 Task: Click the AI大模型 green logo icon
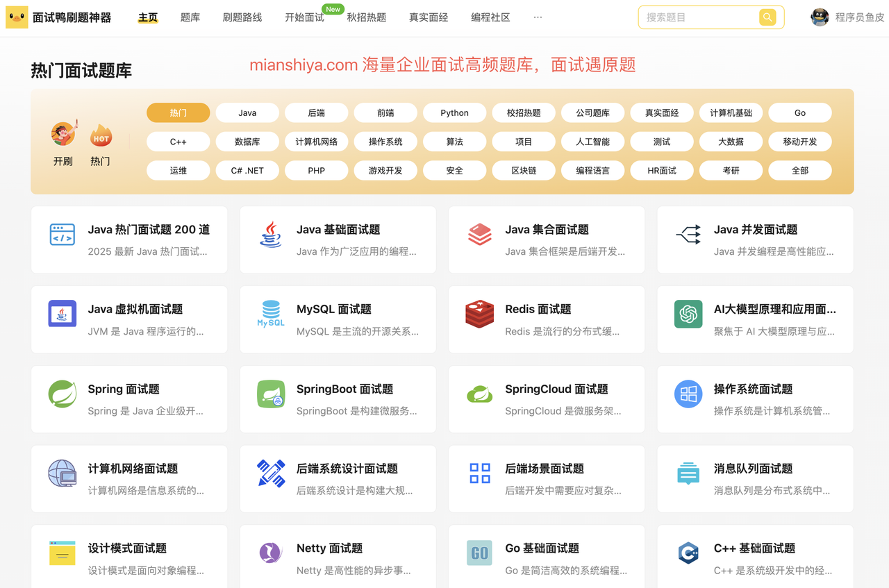[688, 314]
